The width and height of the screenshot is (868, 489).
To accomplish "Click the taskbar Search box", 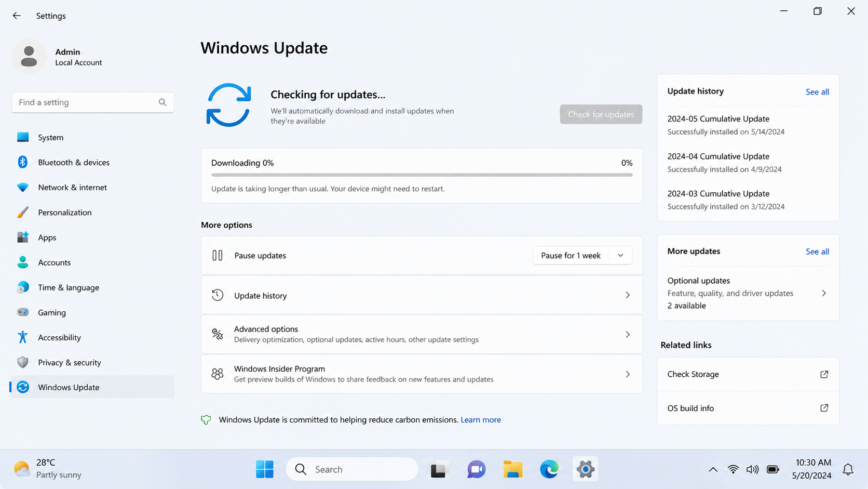I will tap(352, 469).
